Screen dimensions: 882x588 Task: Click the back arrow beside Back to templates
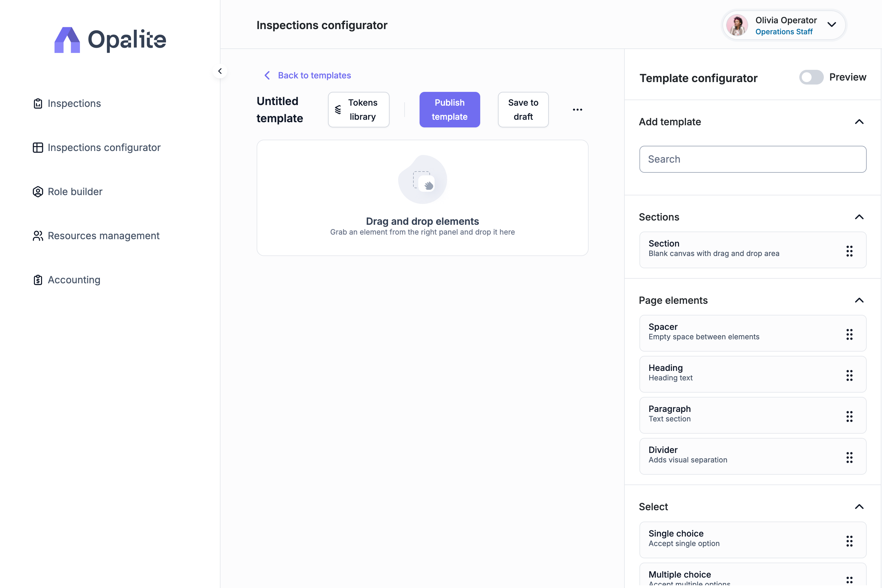pos(267,75)
